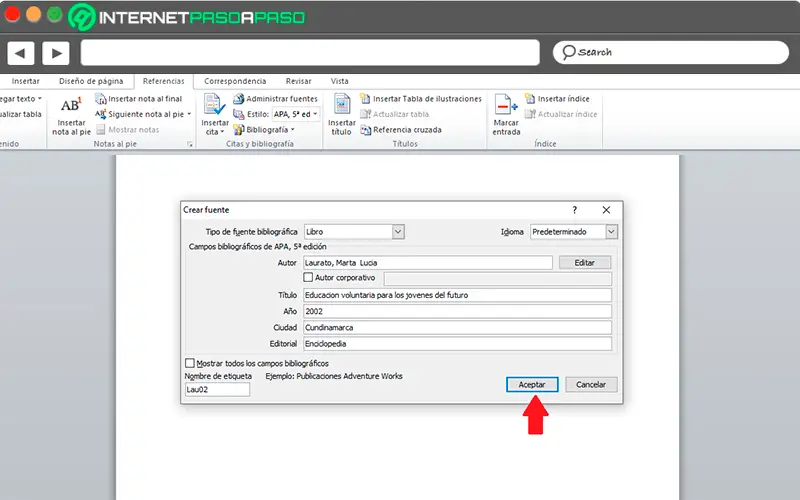Open Administrar fuentes
This screenshot has width=800, height=500.
coord(276,98)
